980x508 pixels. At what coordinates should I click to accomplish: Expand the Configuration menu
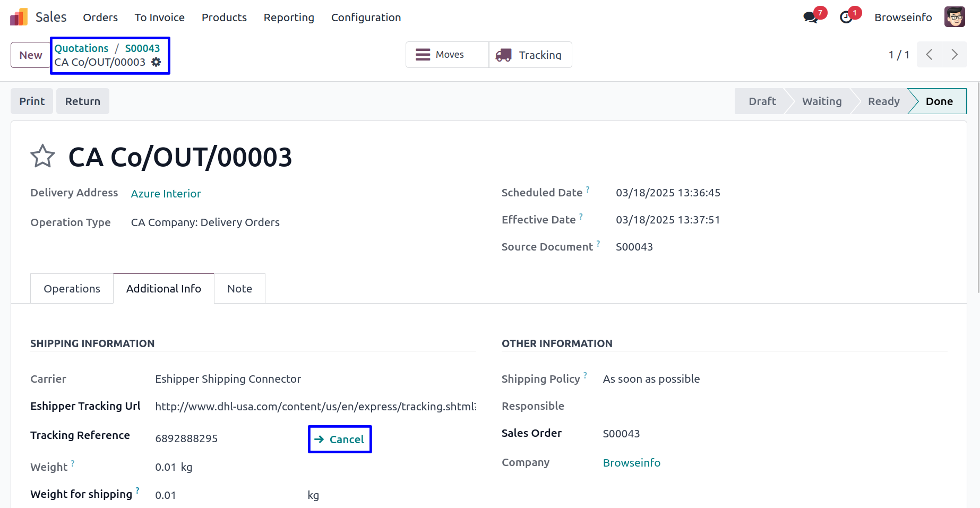point(366,18)
